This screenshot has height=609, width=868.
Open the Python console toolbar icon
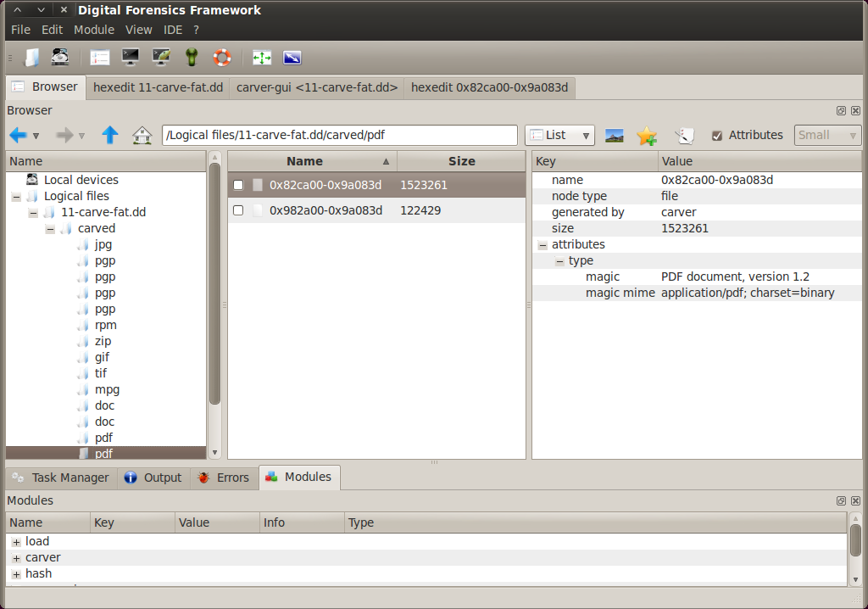(x=160, y=57)
